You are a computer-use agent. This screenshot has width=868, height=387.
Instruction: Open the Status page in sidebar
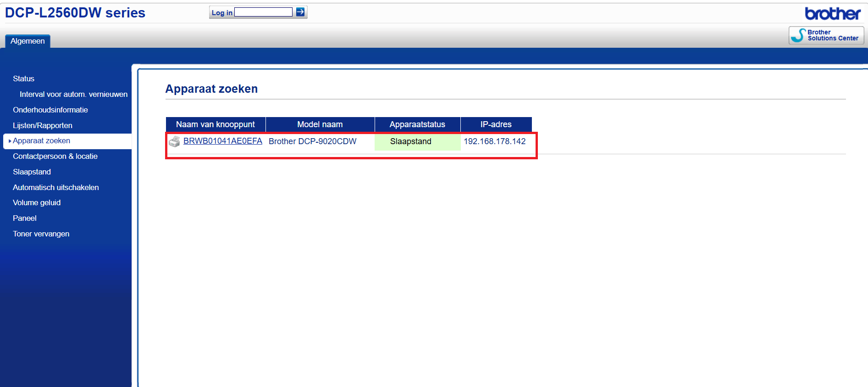(x=23, y=79)
